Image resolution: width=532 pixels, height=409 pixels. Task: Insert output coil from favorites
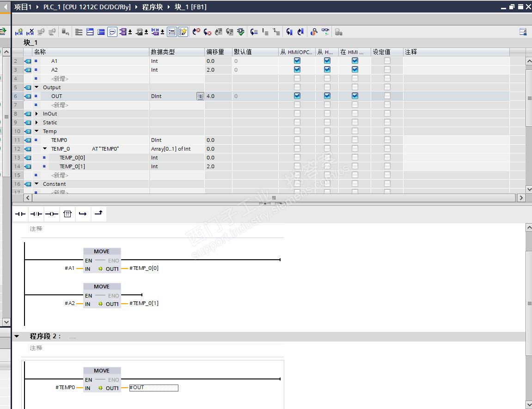(52, 214)
